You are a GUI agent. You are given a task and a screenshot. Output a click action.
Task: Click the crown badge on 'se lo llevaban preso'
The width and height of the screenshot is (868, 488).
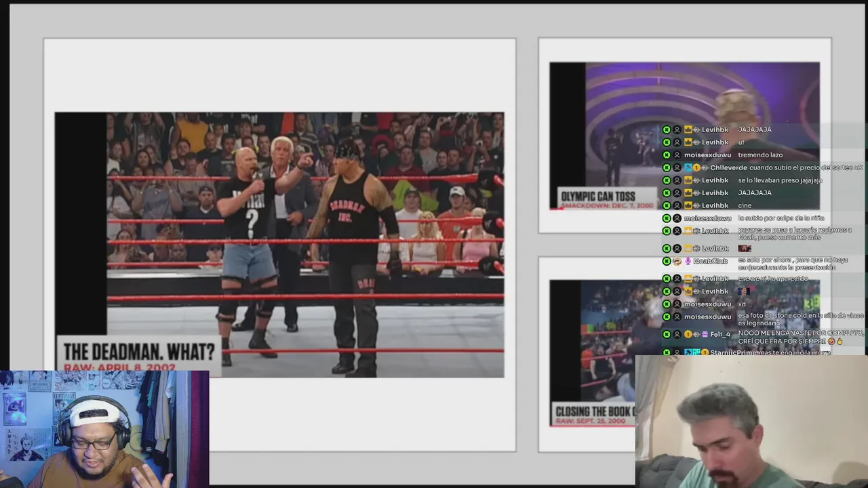tap(688, 180)
